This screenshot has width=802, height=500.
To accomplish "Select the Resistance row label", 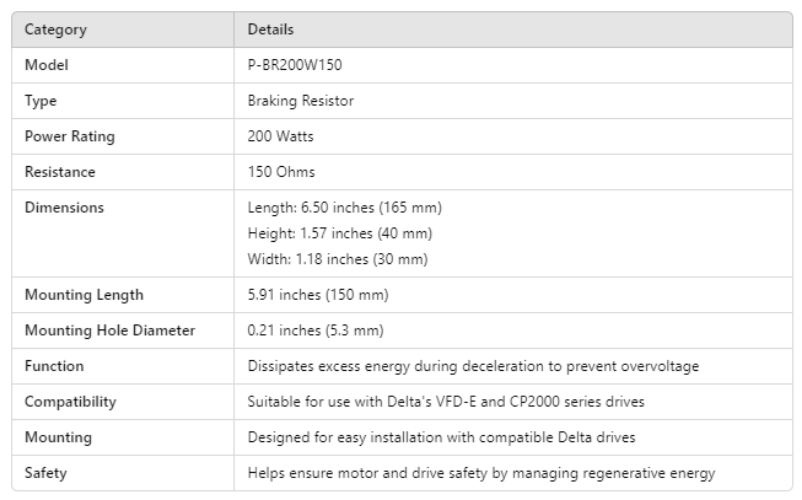I will coord(59,172).
